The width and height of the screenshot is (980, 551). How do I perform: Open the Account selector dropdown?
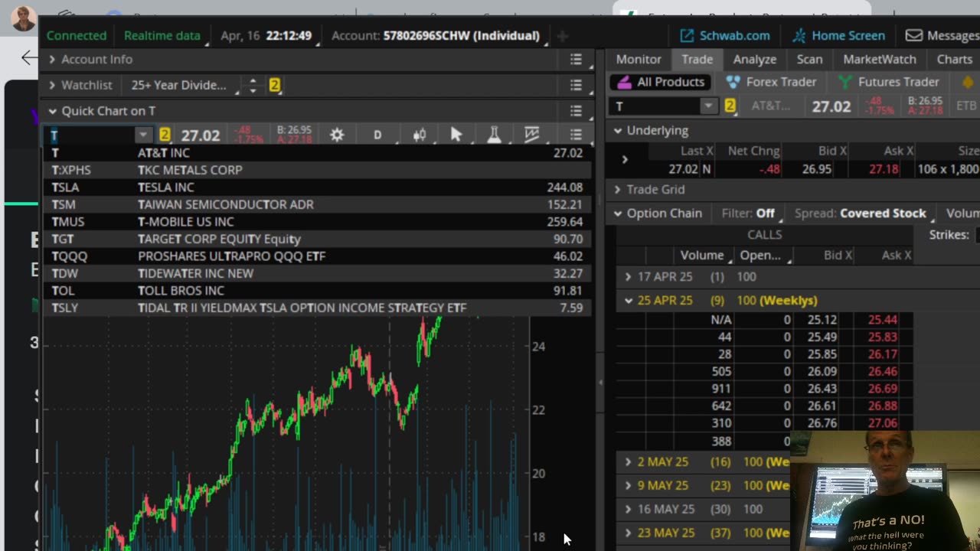[439, 35]
